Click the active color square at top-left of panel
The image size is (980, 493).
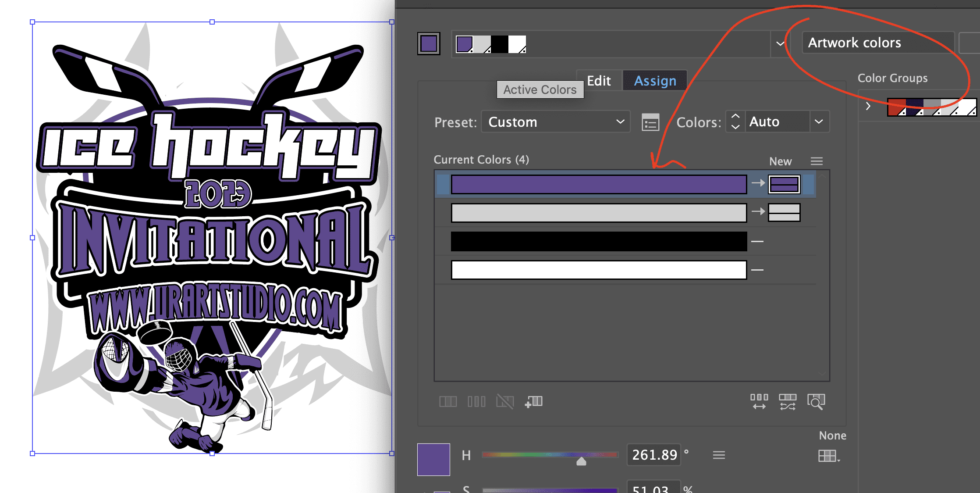click(429, 43)
